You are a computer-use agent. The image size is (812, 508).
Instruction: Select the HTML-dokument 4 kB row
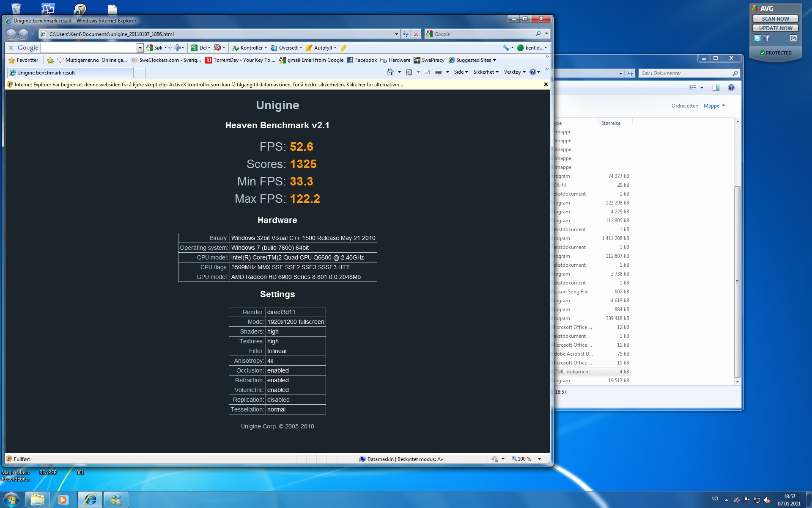coord(592,372)
